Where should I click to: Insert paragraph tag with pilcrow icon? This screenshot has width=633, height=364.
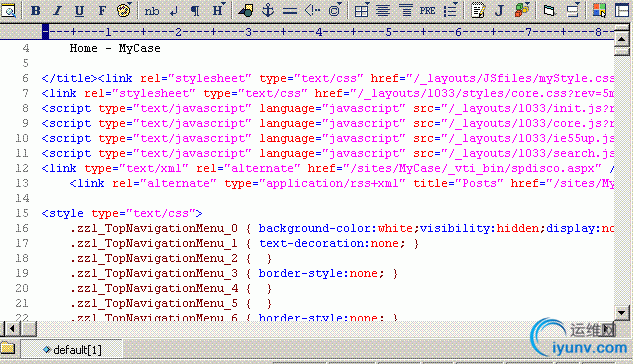pyautogui.click(x=195, y=10)
